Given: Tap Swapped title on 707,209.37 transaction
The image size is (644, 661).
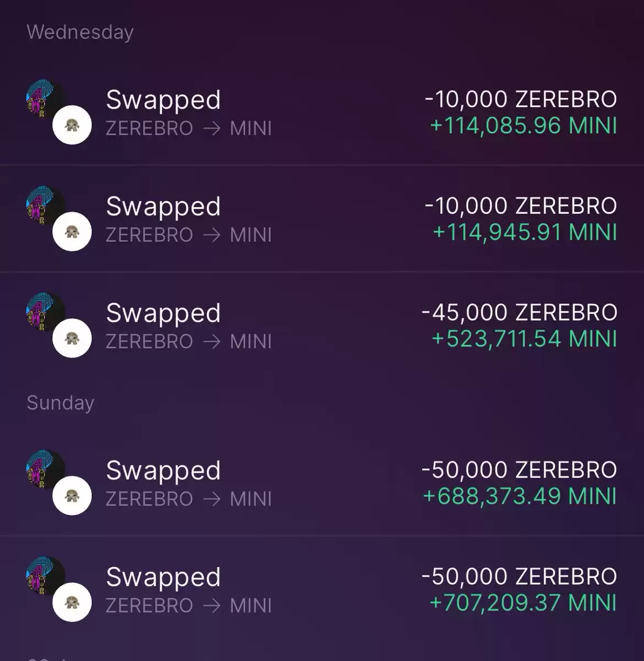Looking at the screenshot, I should click(x=163, y=577).
